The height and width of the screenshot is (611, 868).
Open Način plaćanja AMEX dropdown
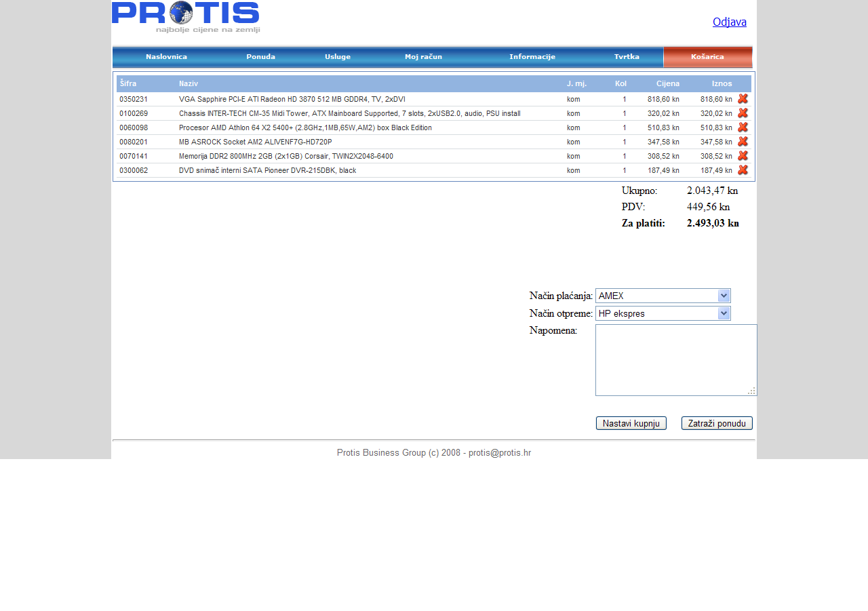pyautogui.click(x=663, y=296)
